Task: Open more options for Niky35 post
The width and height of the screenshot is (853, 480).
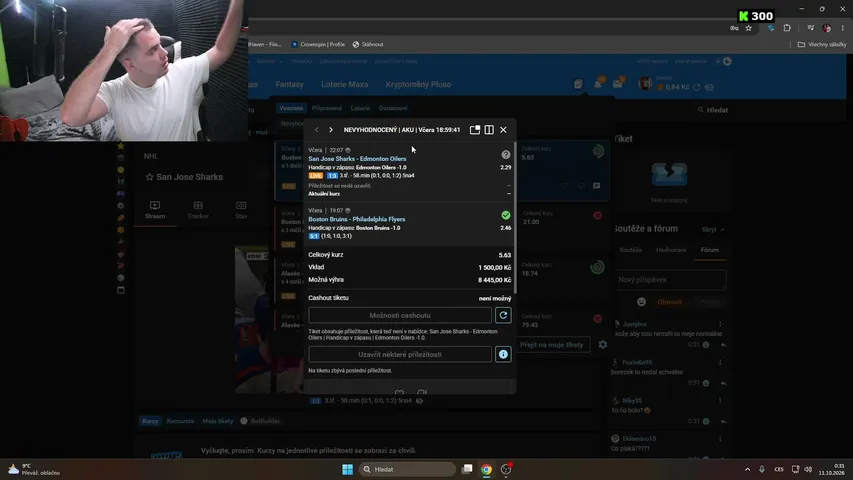Action: click(x=720, y=400)
